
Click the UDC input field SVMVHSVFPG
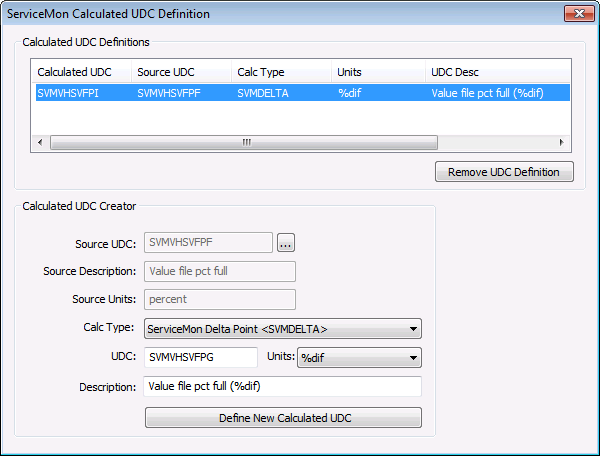coord(201,357)
